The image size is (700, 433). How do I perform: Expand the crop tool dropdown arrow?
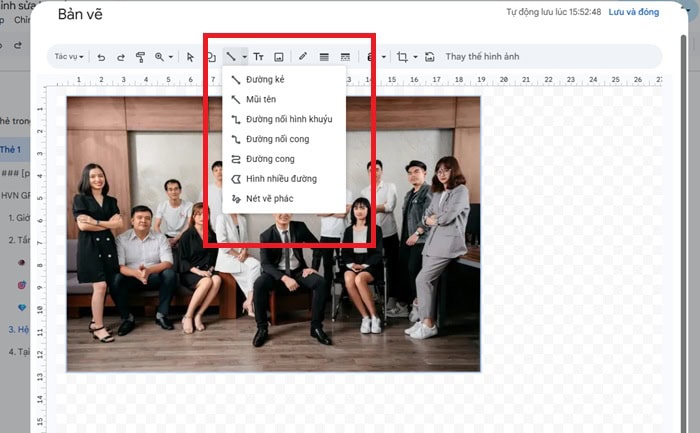click(415, 57)
